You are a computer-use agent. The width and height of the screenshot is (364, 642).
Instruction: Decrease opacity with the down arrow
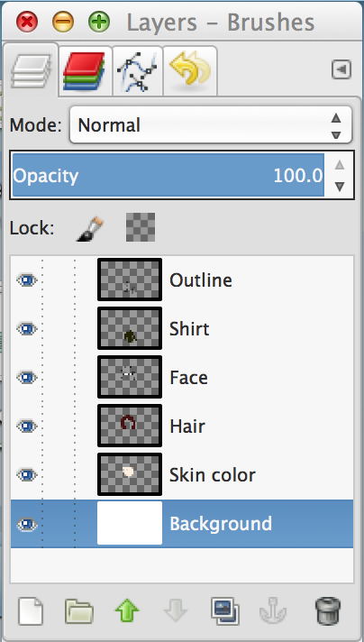(340, 188)
